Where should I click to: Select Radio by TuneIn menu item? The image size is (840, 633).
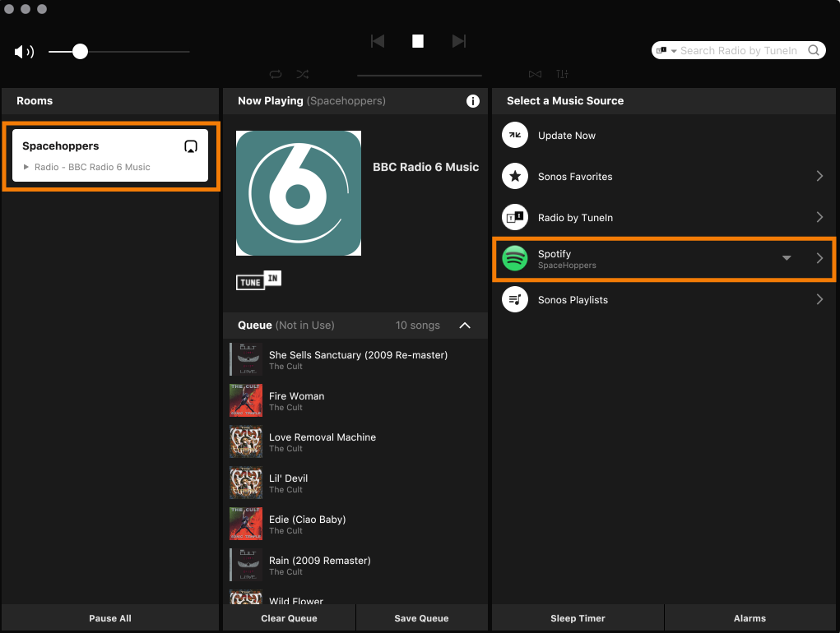pos(664,218)
